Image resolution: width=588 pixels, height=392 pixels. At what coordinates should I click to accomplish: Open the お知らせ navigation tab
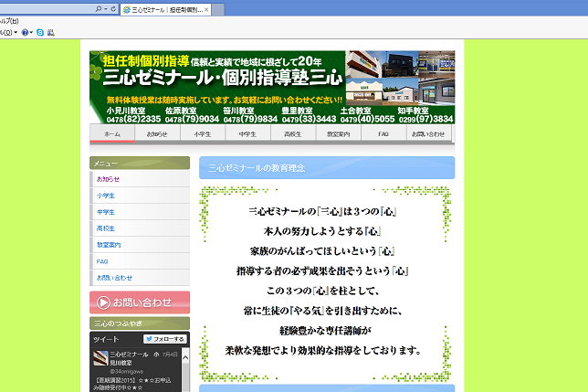[157, 134]
